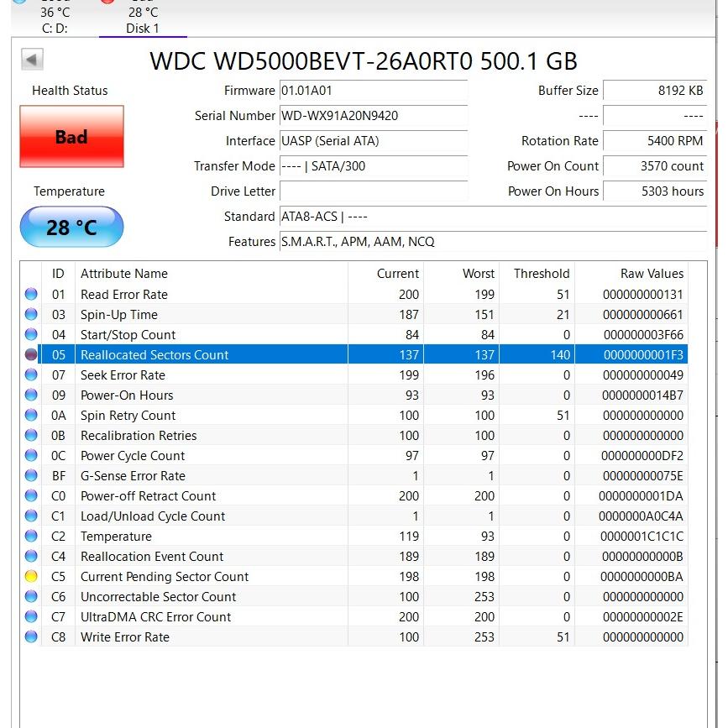Image resolution: width=728 pixels, height=728 pixels.
Task: Click the Attribute Name column header
Action: click(x=124, y=274)
